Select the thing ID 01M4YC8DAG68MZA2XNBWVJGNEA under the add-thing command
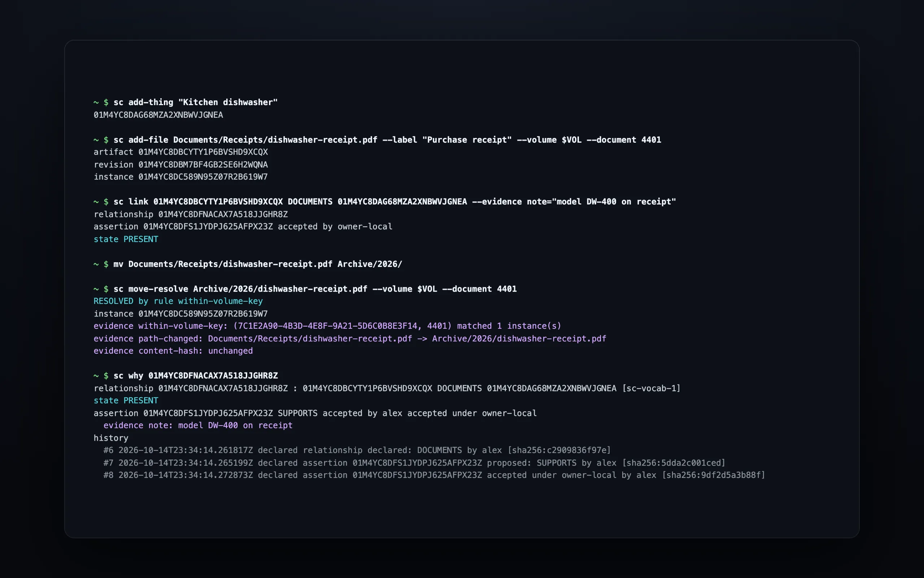The height and width of the screenshot is (578, 924). (x=158, y=115)
